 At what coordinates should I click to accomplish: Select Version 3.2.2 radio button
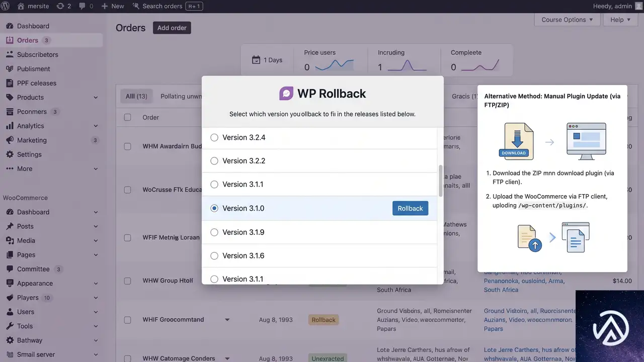click(x=214, y=161)
